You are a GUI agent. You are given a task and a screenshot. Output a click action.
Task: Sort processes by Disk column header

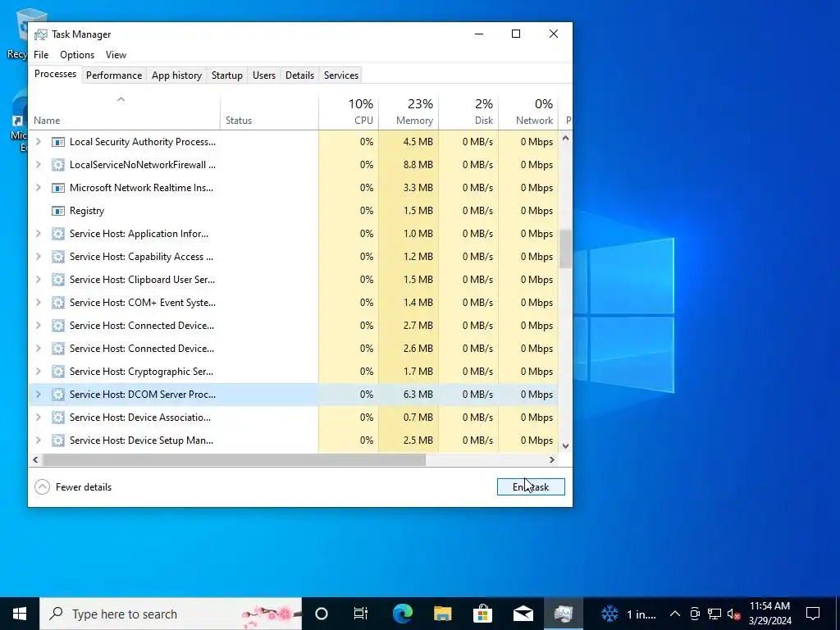(468, 112)
